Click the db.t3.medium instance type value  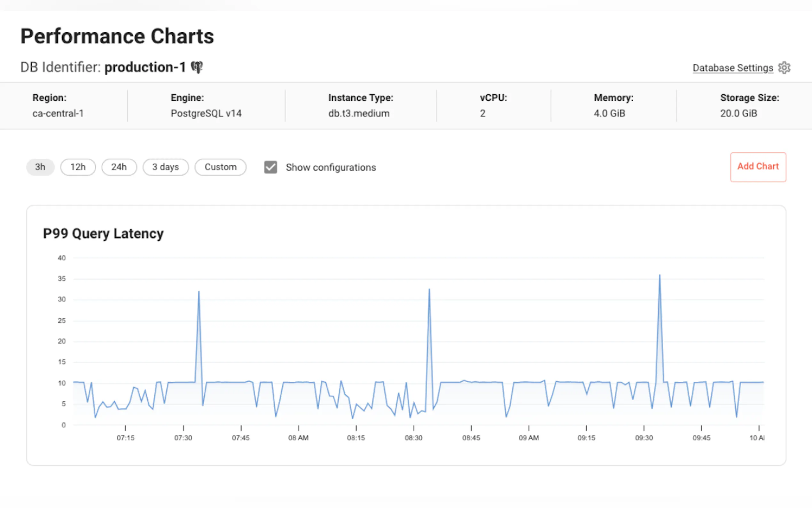359,113
